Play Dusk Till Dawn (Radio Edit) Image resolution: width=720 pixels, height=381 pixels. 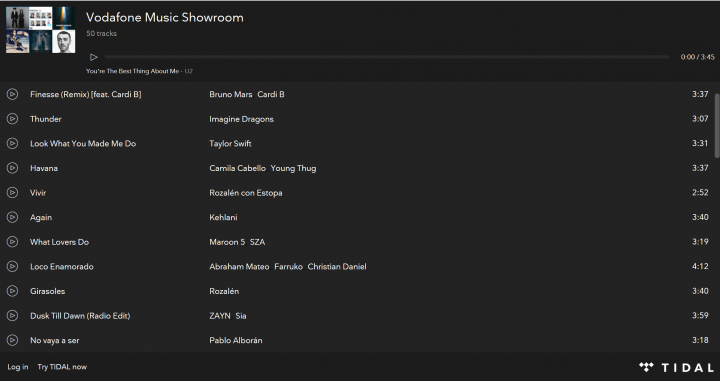[x=12, y=316]
